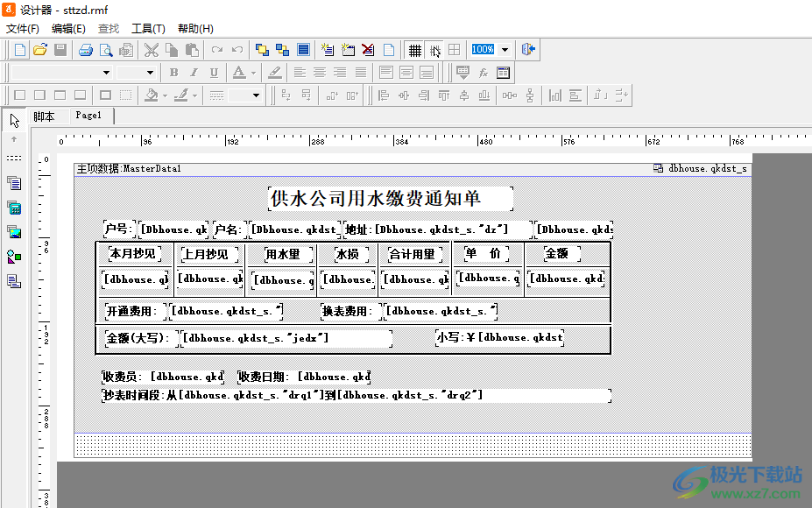Select the Shape object tool in sidebar

tap(14, 257)
